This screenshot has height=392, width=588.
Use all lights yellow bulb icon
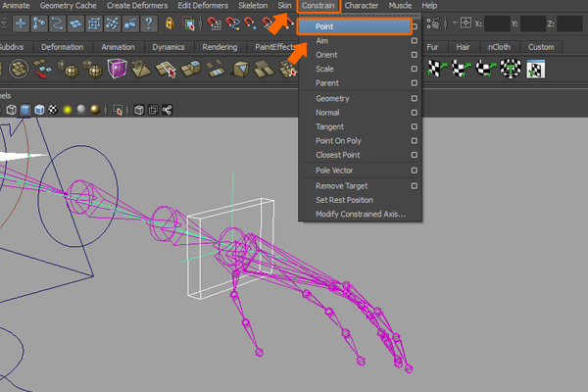pyautogui.click(x=68, y=110)
